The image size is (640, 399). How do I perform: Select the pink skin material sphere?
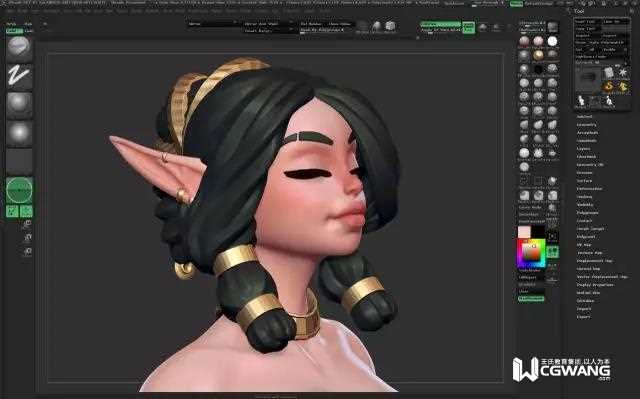(538, 41)
